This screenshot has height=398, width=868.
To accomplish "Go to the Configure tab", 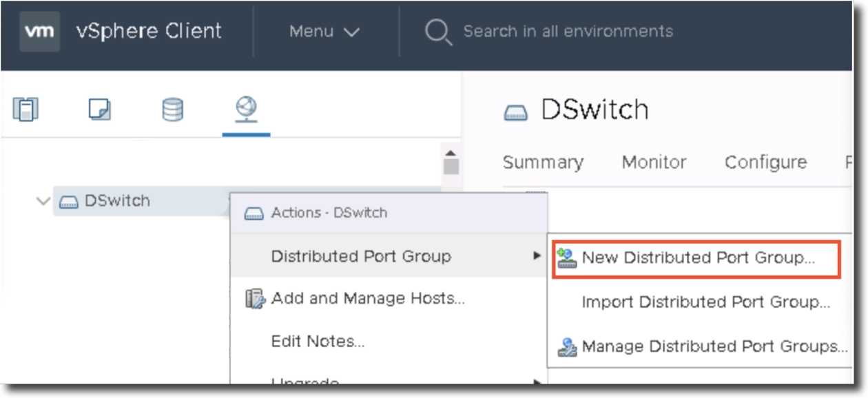I will coord(765,163).
